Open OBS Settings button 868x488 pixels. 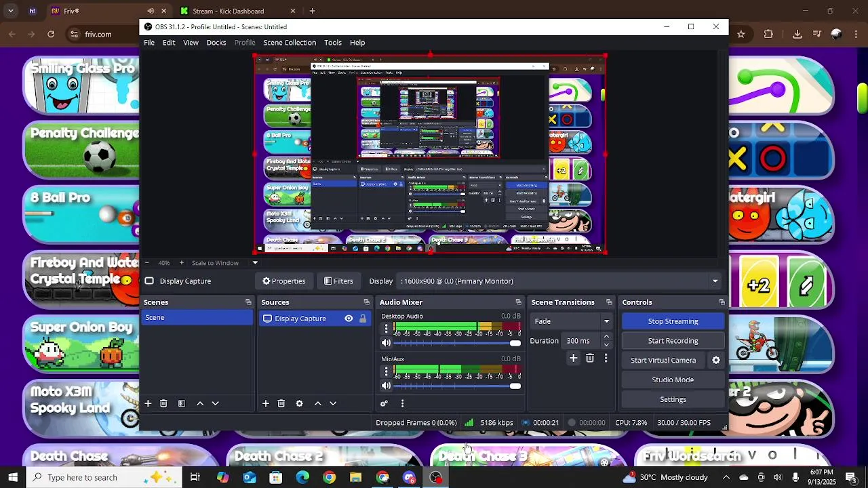pyautogui.click(x=673, y=399)
